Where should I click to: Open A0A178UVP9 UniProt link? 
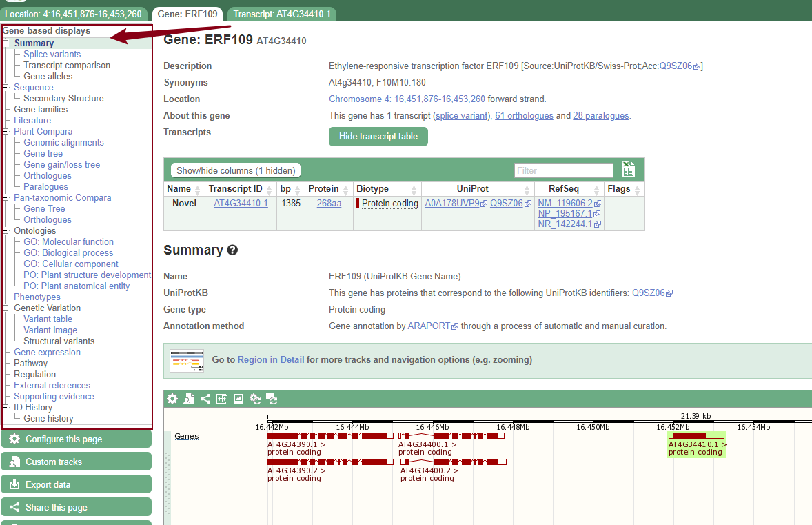point(452,203)
